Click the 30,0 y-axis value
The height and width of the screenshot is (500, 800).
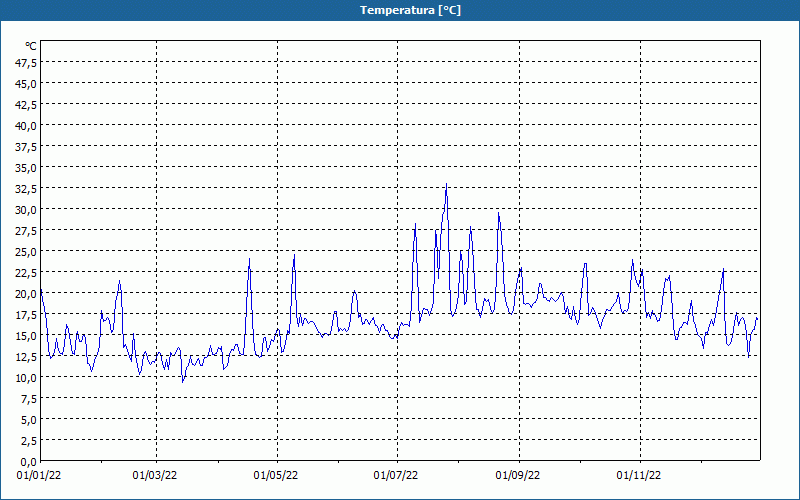[x=27, y=210]
